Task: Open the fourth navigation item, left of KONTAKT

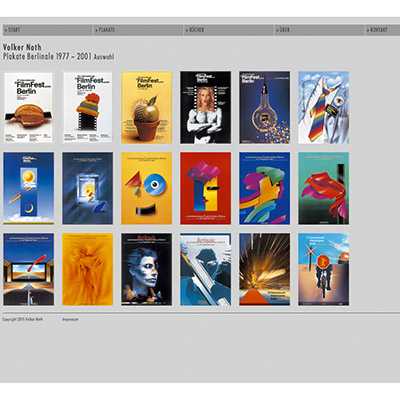Action: [320, 30]
